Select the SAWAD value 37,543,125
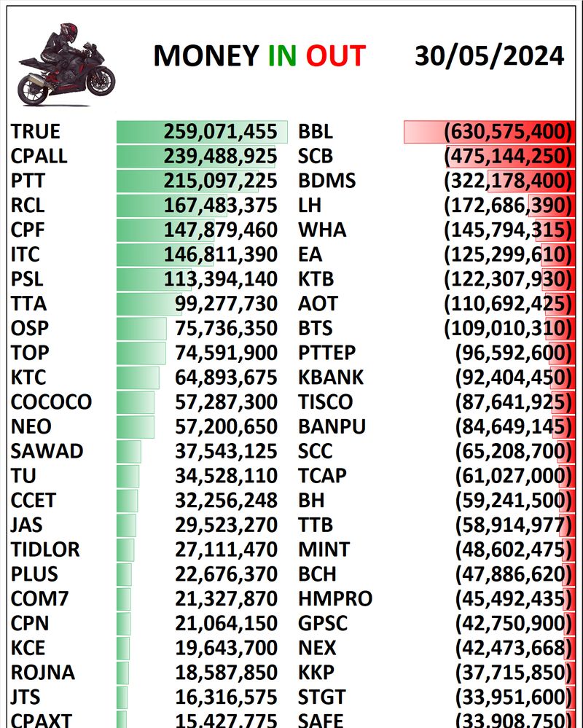This screenshot has height=728, width=583. (x=227, y=451)
